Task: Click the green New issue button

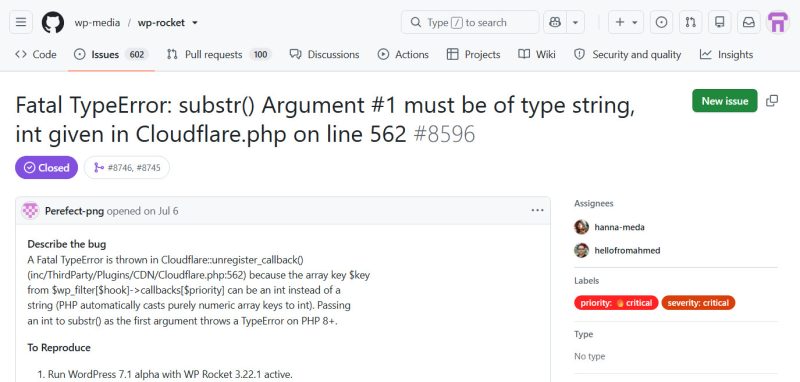Action: [x=724, y=101]
